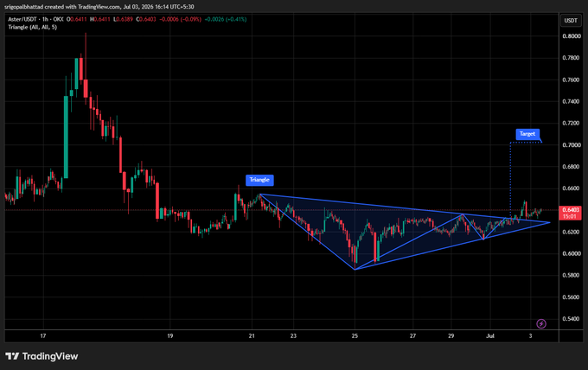
Task: Click the red 0.6403 current price label
Action: [570, 209]
